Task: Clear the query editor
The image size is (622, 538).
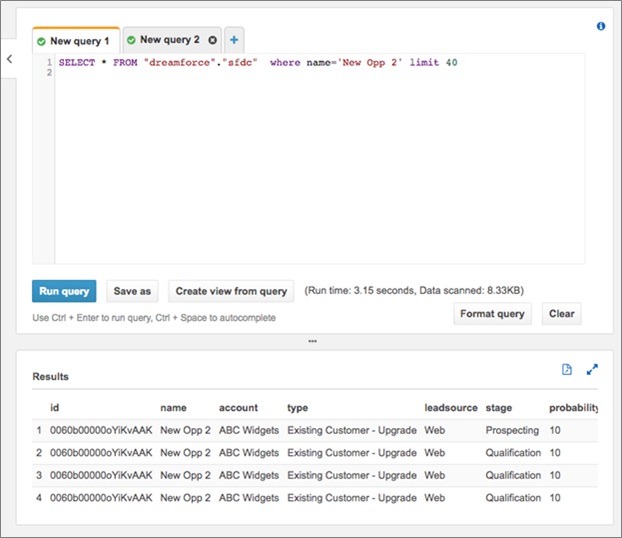Action: coord(561,314)
